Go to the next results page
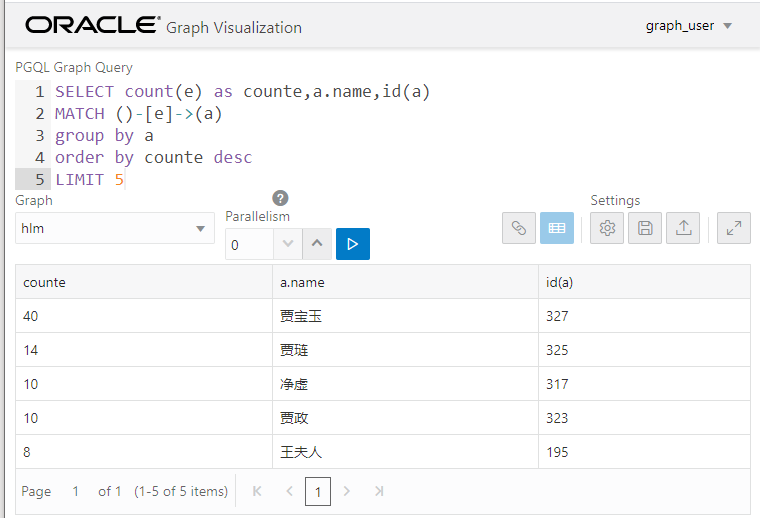 [x=347, y=491]
